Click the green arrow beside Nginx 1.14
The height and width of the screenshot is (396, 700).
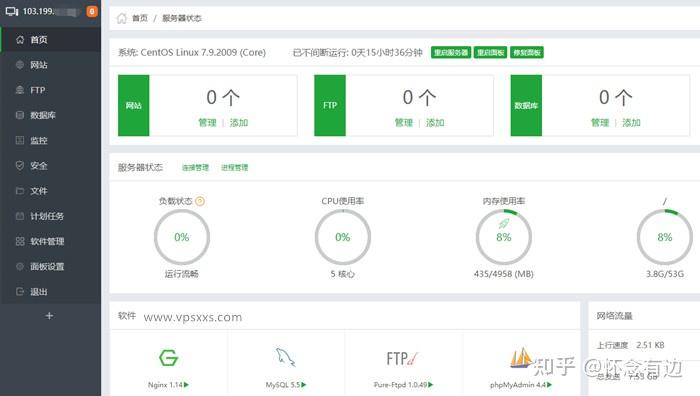click(x=187, y=385)
